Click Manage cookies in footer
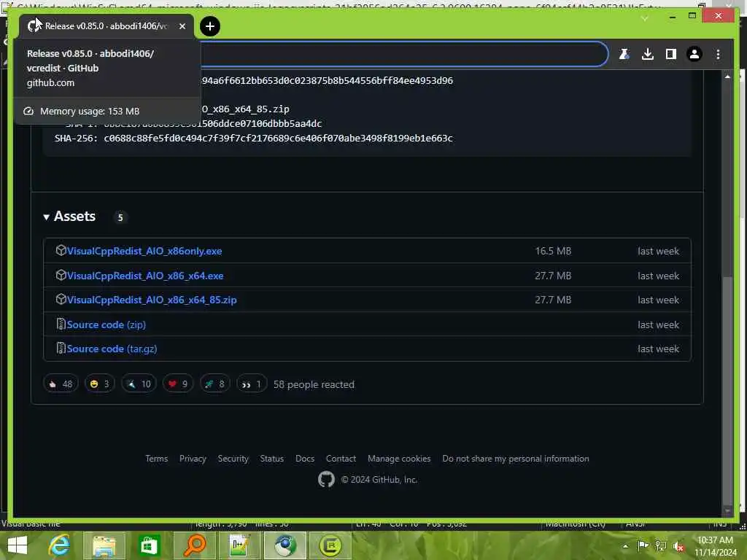 [399, 459]
